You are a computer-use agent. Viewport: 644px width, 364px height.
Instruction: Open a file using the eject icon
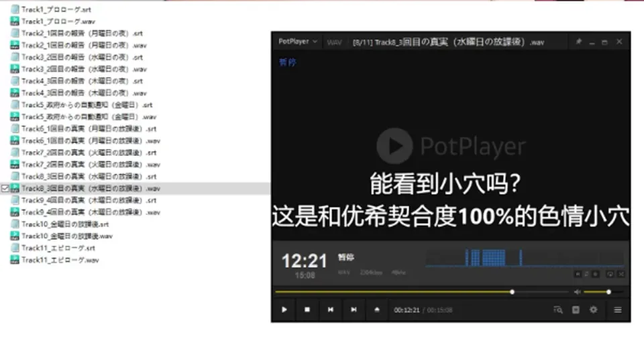point(377,310)
